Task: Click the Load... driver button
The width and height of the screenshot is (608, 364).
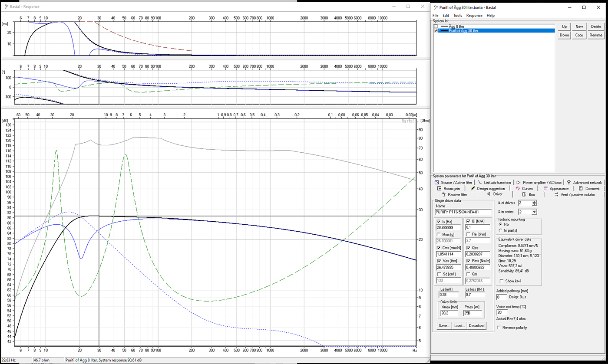Action: click(459, 326)
